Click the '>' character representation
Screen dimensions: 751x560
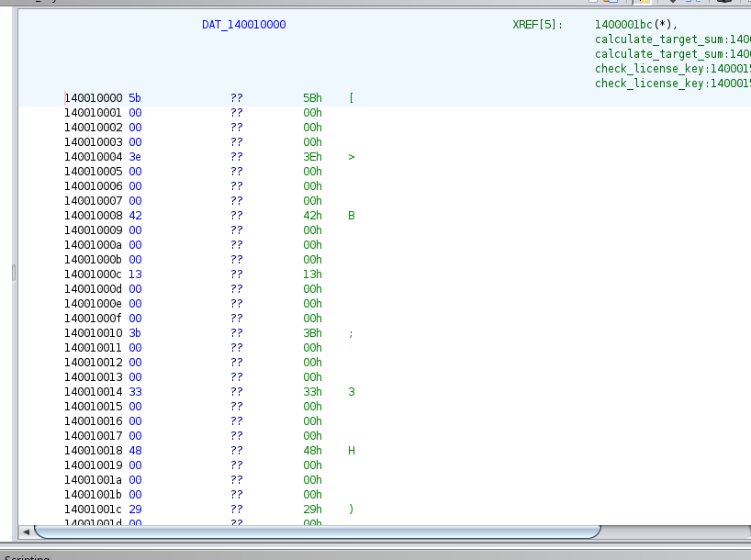pyautogui.click(x=351, y=157)
